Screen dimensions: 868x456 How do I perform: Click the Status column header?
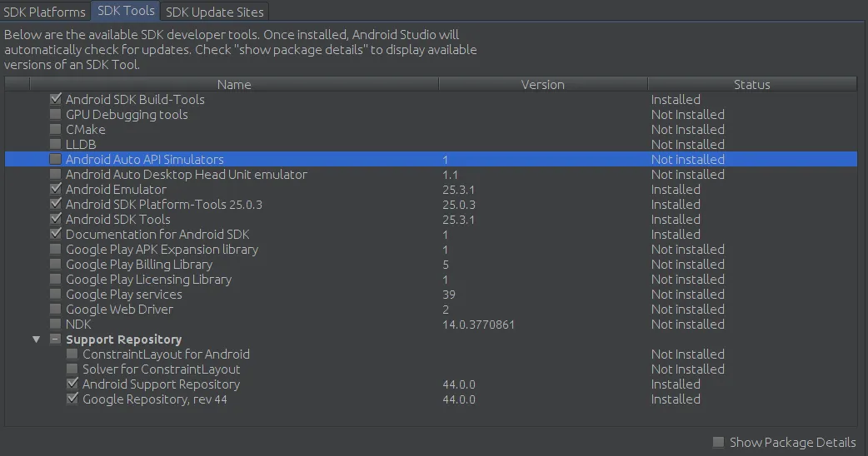click(x=751, y=84)
